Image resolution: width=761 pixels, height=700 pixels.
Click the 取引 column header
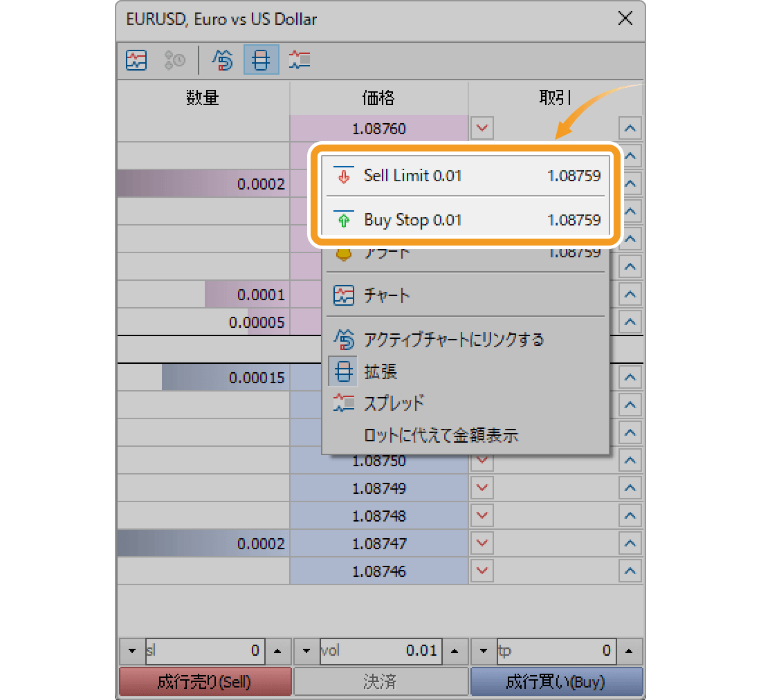point(556,98)
